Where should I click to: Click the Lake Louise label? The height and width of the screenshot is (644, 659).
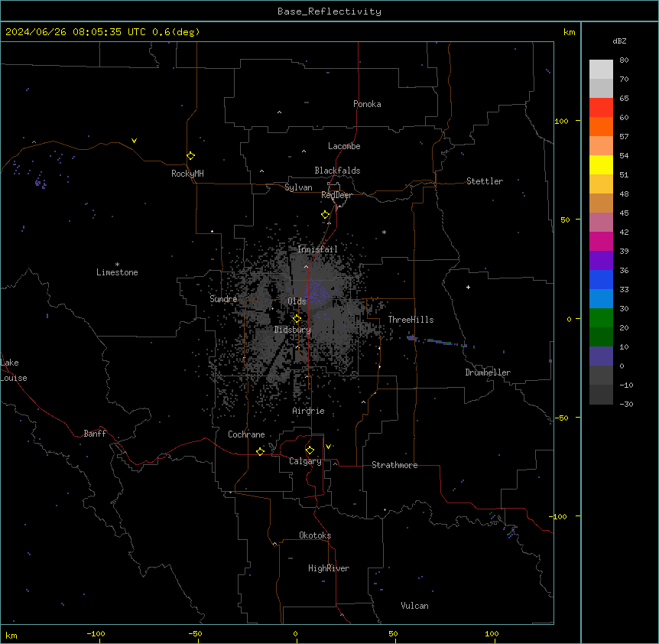pos(14,370)
